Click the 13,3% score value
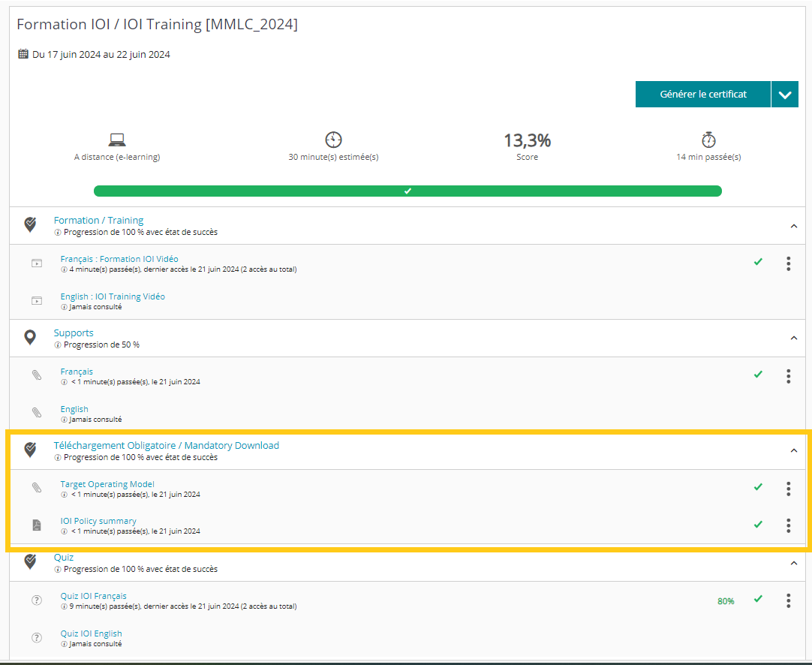 pyautogui.click(x=527, y=140)
